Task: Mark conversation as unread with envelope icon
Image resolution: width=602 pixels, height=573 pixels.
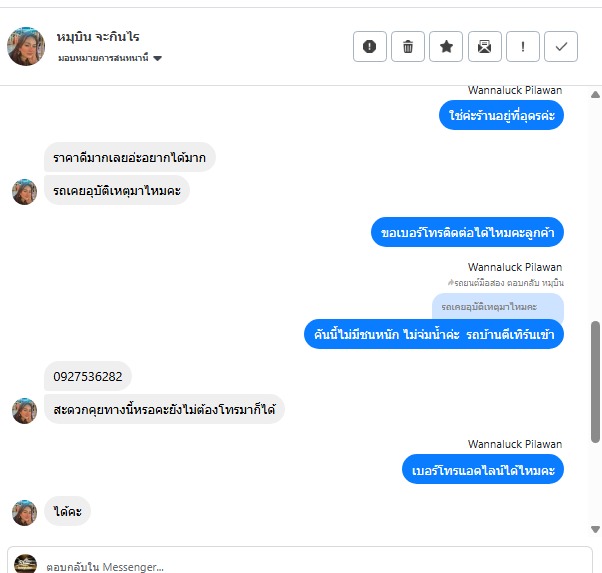Action: click(x=485, y=46)
